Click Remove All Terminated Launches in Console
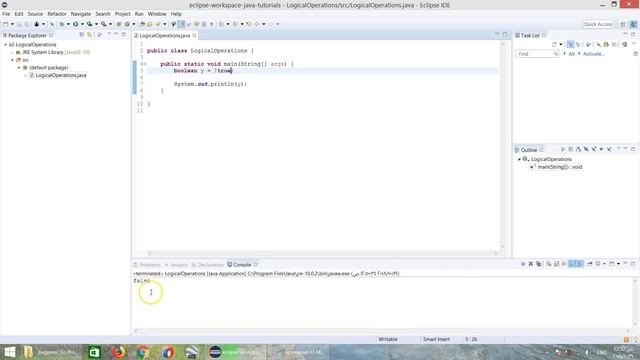640x360 pixels. pos(539,264)
